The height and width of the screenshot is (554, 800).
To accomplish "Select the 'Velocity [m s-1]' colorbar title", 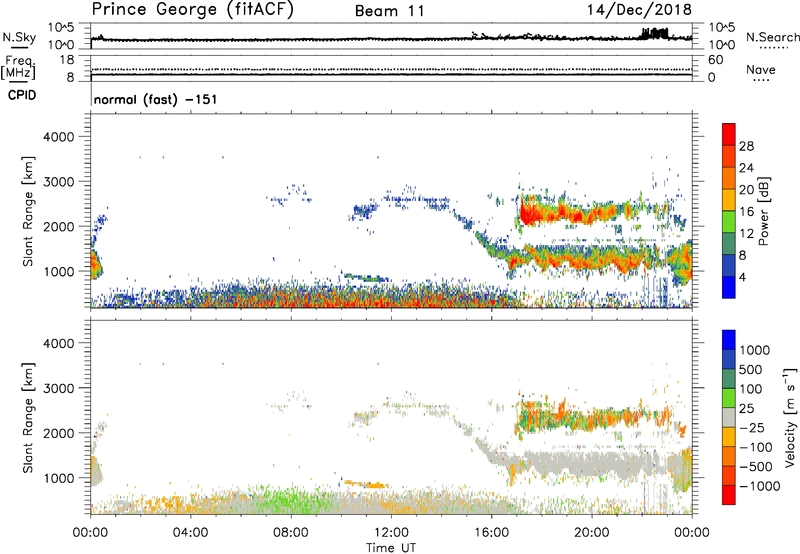I will click(x=790, y=417).
